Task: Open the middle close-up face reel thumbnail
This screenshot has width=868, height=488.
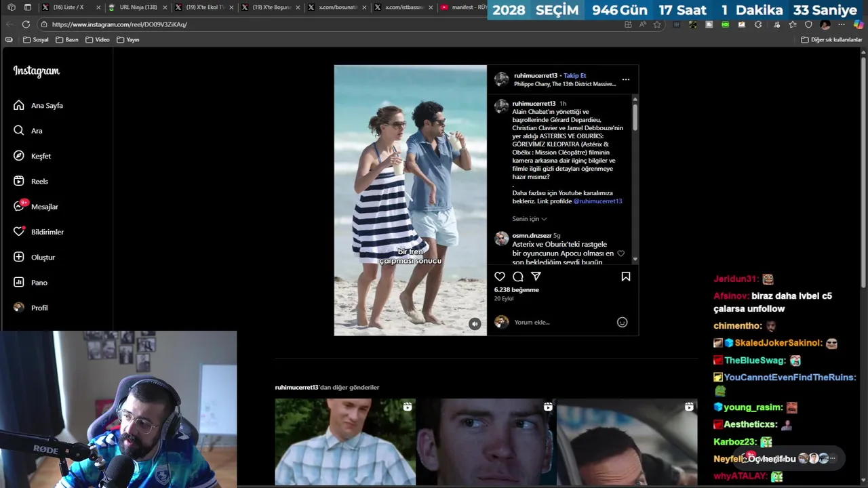Action: coord(486,442)
